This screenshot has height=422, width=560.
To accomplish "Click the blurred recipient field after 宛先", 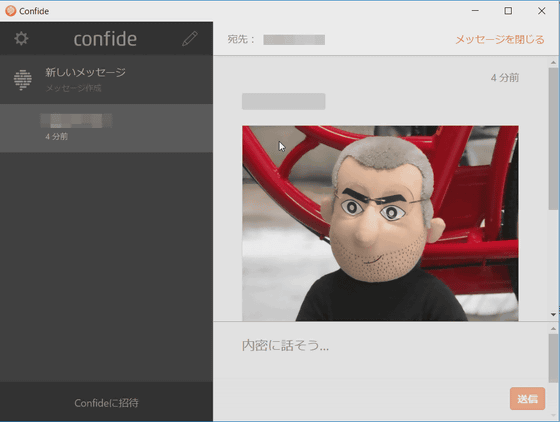I will [x=294, y=40].
